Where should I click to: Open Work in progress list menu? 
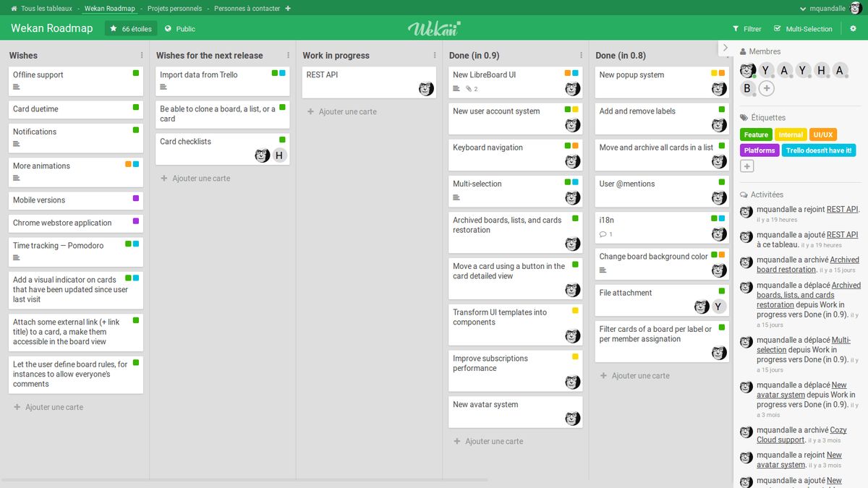[x=435, y=56]
